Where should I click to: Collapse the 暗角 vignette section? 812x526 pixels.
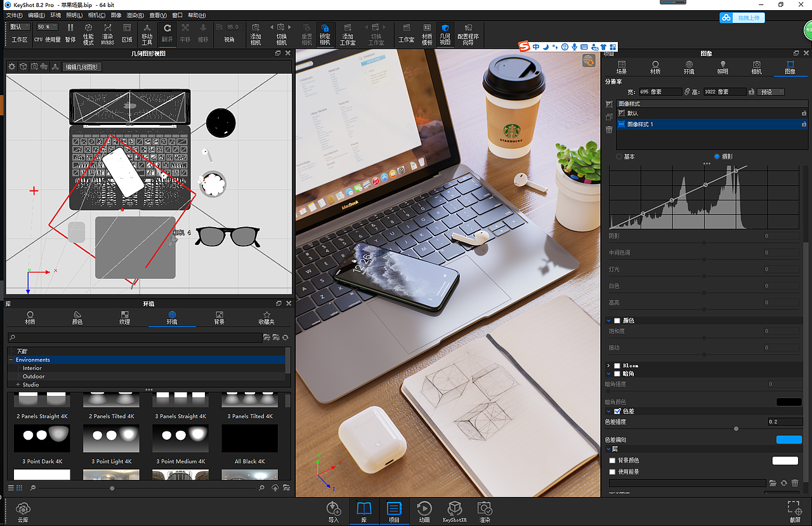click(609, 374)
